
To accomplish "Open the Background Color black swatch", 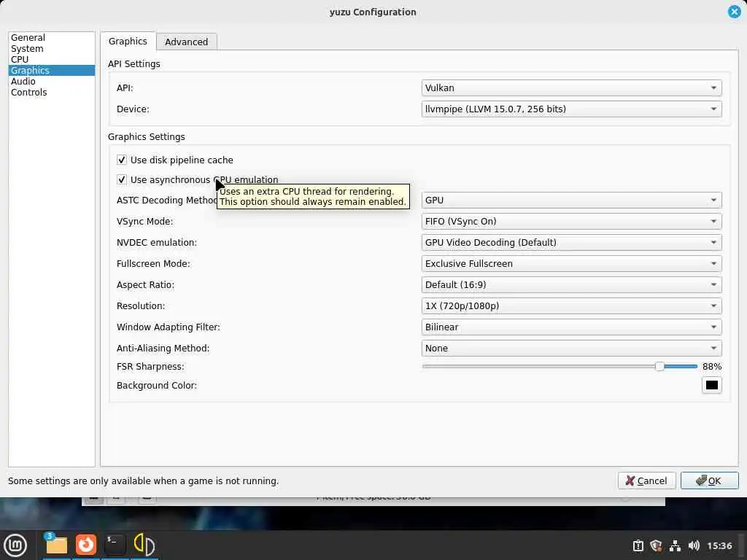I will (712, 385).
